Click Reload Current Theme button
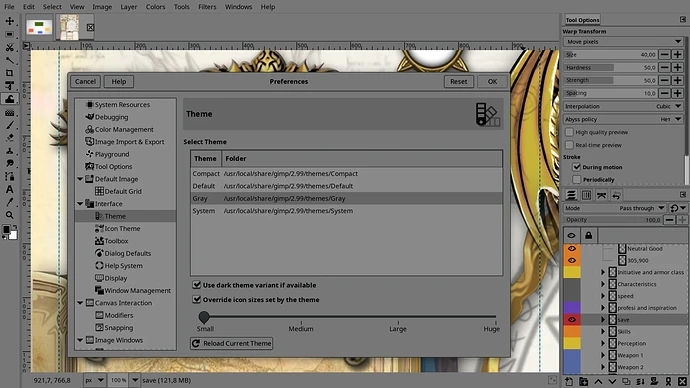The image size is (690, 388). 231,343
